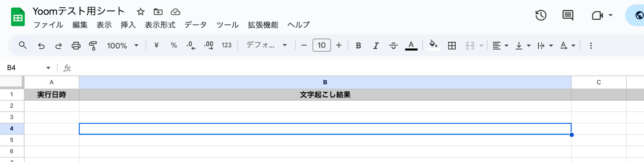Toggle bold formatting
Image resolution: width=644 pixels, height=162 pixels.
click(358, 46)
